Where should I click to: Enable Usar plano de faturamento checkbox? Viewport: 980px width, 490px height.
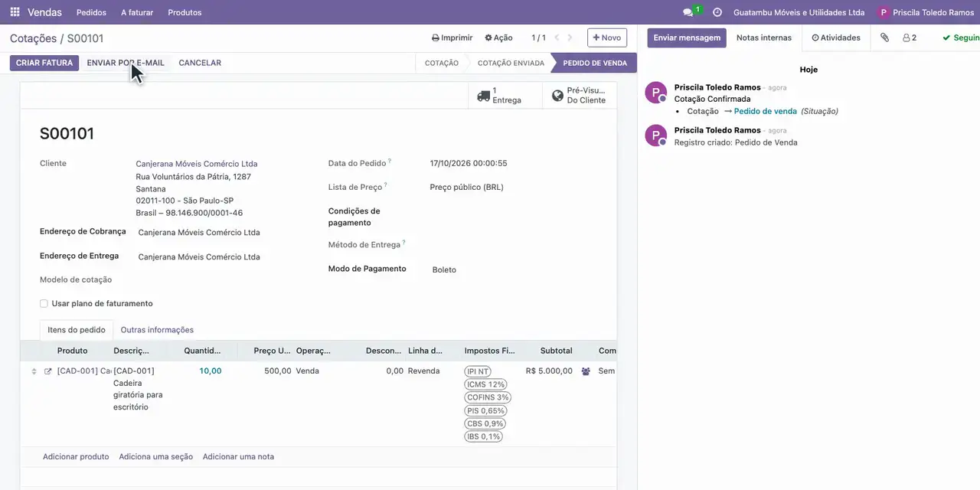(x=44, y=304)
